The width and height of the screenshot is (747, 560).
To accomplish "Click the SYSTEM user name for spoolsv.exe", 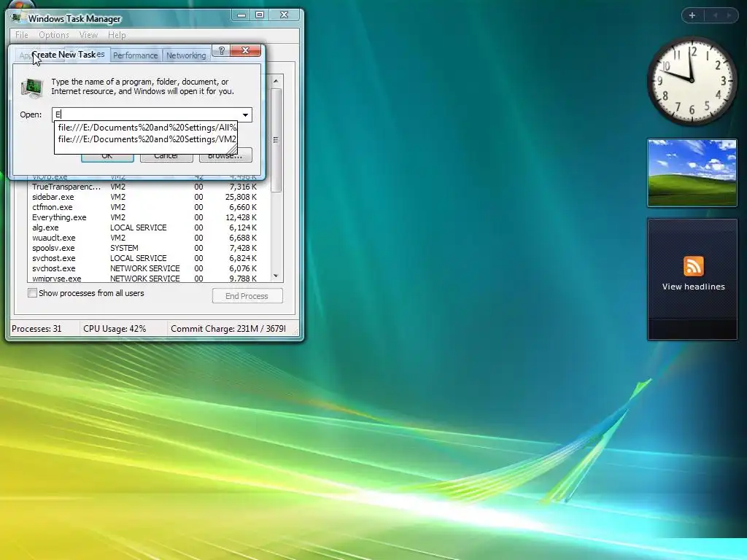I will (x=124, y=248).
